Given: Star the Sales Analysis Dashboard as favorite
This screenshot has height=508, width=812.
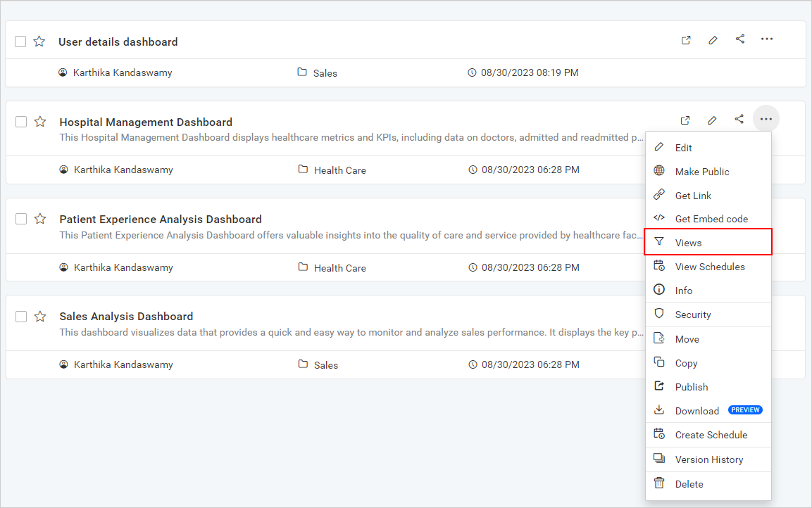Looking at the screenshot, I should coord(39,316).
